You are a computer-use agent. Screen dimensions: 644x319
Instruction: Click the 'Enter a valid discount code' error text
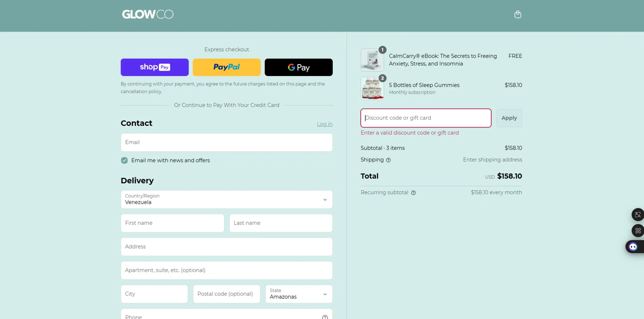click(x=410, y=133)
